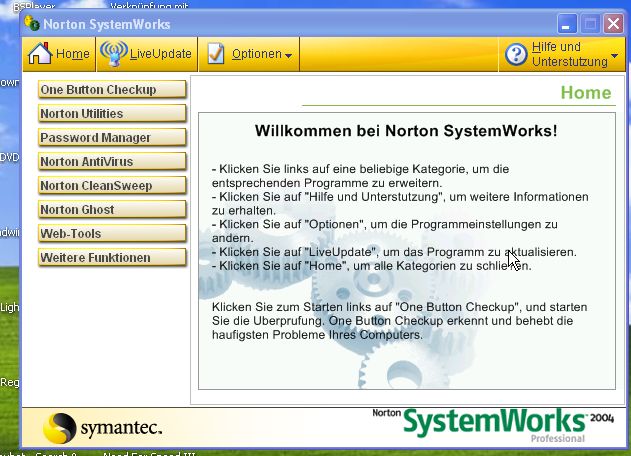Screen dimensions: 631x456
Task: Open the Home toolbar label
Action: click(73, 54)
